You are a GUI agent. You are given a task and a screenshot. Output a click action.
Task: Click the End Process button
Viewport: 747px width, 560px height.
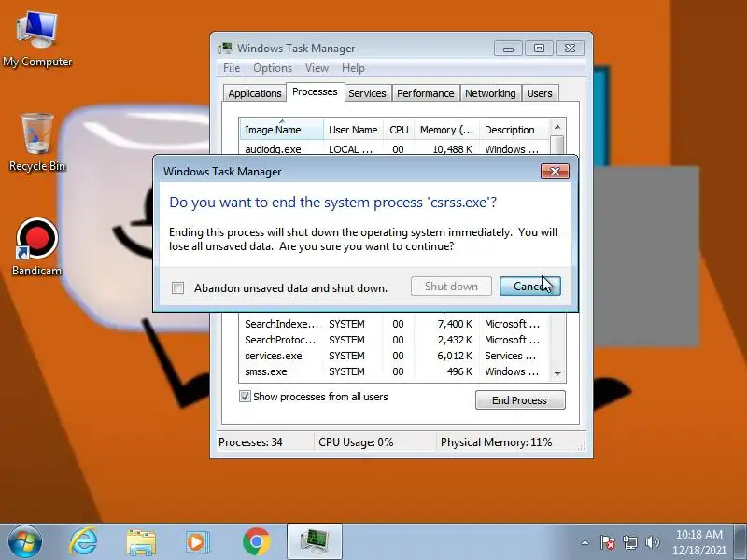pos(520,400)
